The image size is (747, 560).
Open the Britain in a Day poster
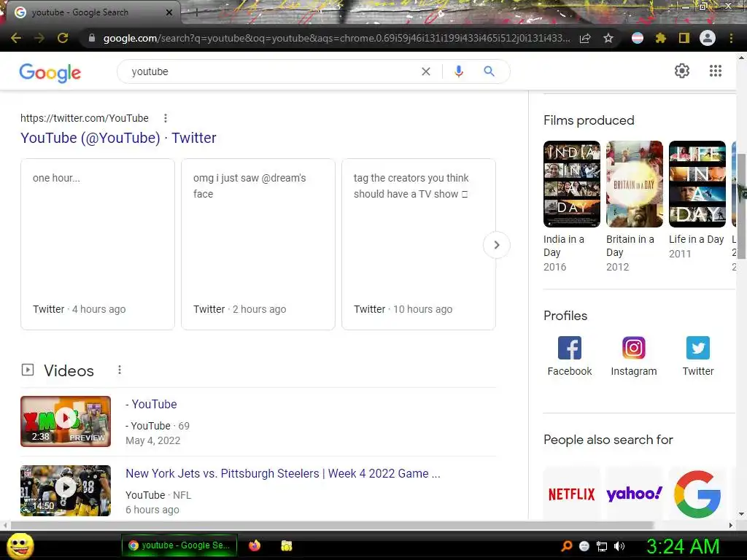click(x=635, y=184)
